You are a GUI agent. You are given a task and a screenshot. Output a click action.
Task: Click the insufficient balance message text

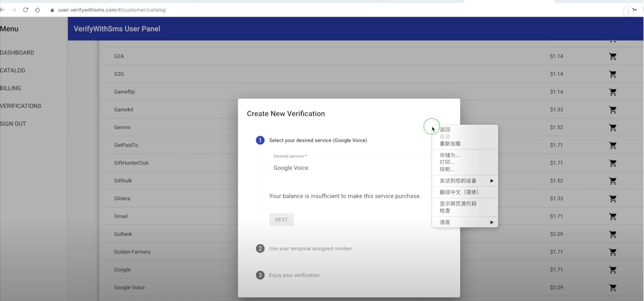pos(345,196)
